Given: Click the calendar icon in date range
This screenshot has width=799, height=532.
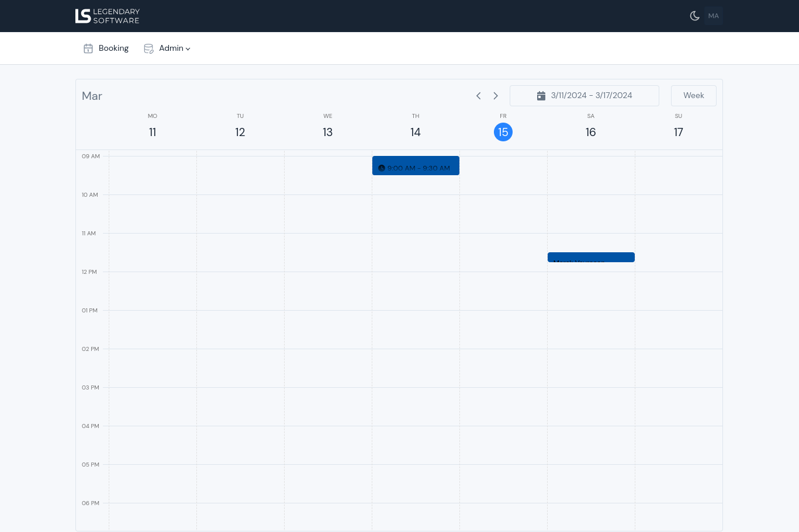Looking at the screenshot, I should click(x=541, y=96).
